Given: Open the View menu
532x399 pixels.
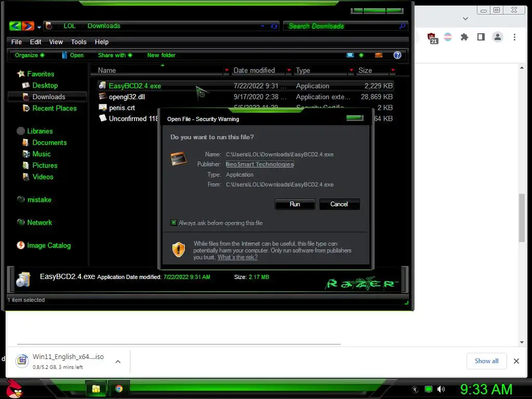Looking at the screenshot, I should click(56, 42).
